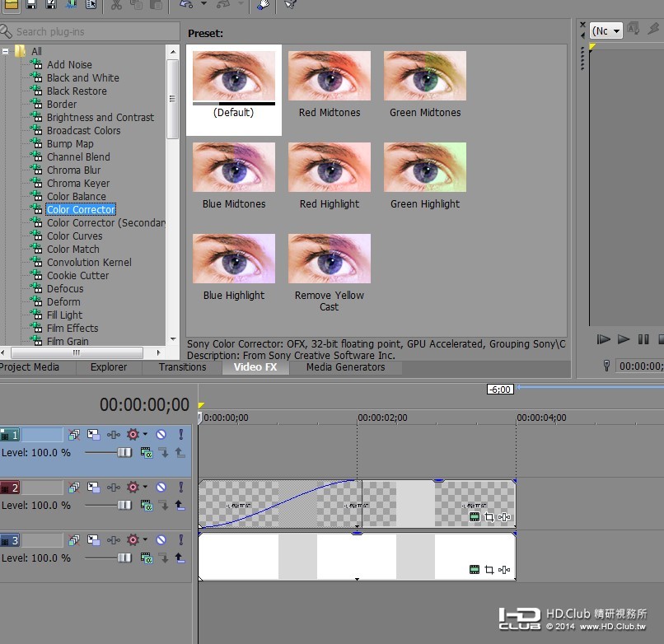Screen dimensions: 664x644
Task: Toggle bypass motion blur on track 3
Action: click(x=74, y=540)
